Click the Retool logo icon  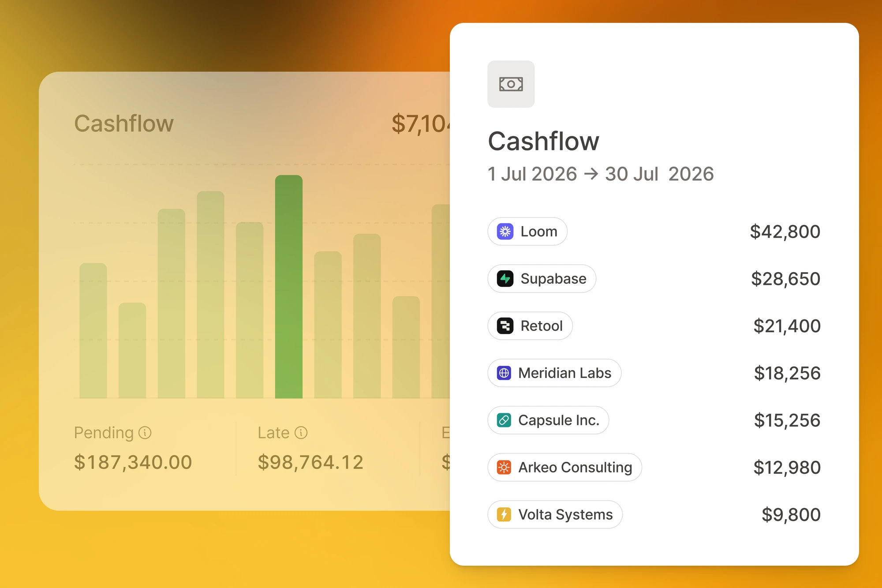[505, 326]
